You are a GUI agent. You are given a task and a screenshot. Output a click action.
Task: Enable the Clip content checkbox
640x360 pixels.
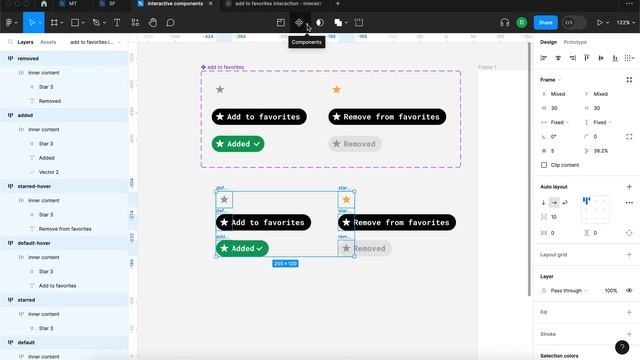[544, 165]
